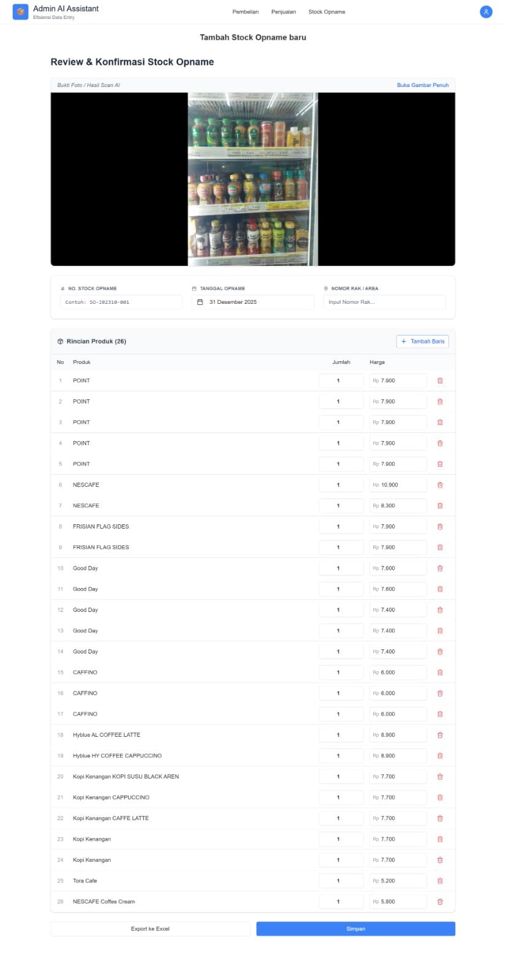Edit Harga field for row 4 POINT

(x=398, y=443)
